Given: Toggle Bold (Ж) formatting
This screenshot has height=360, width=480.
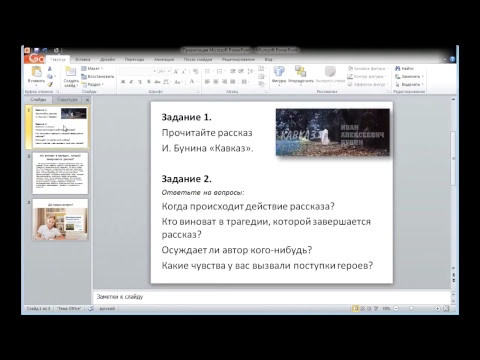Looking at the screenshot, I should 123,82.
